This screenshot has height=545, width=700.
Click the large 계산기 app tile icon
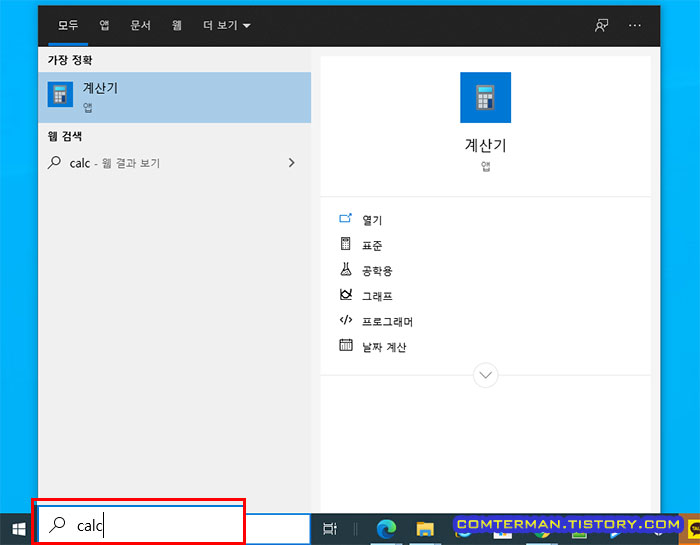(485, 97)
